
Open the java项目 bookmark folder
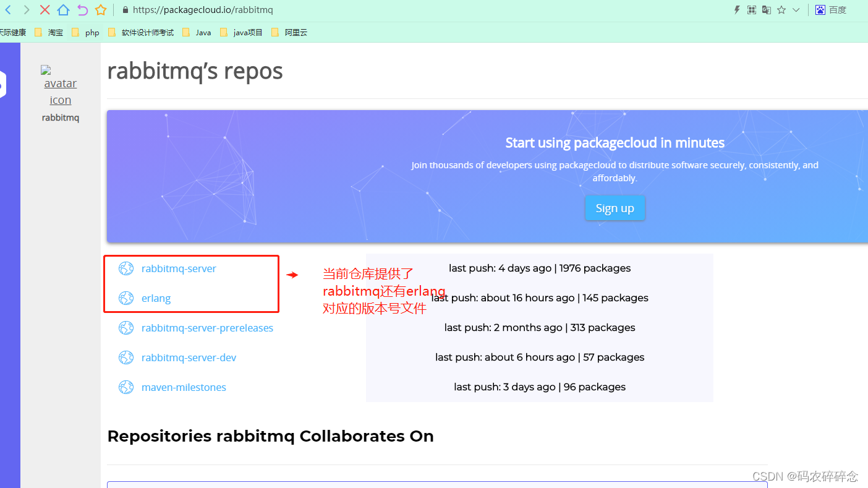(x=248, y=32)
